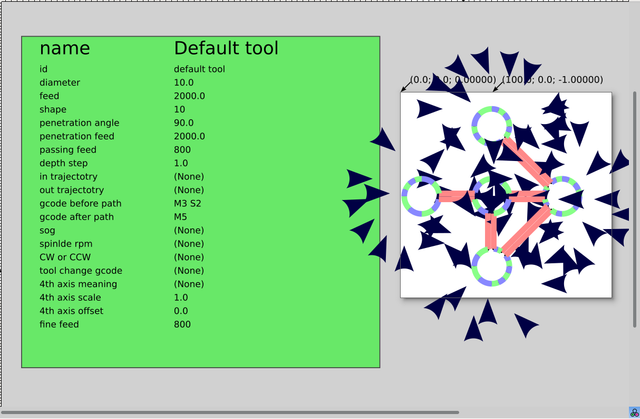Click the "M5" gcode after path value
The height and width of the screenshot is (419, 640).
coord(180,217)
